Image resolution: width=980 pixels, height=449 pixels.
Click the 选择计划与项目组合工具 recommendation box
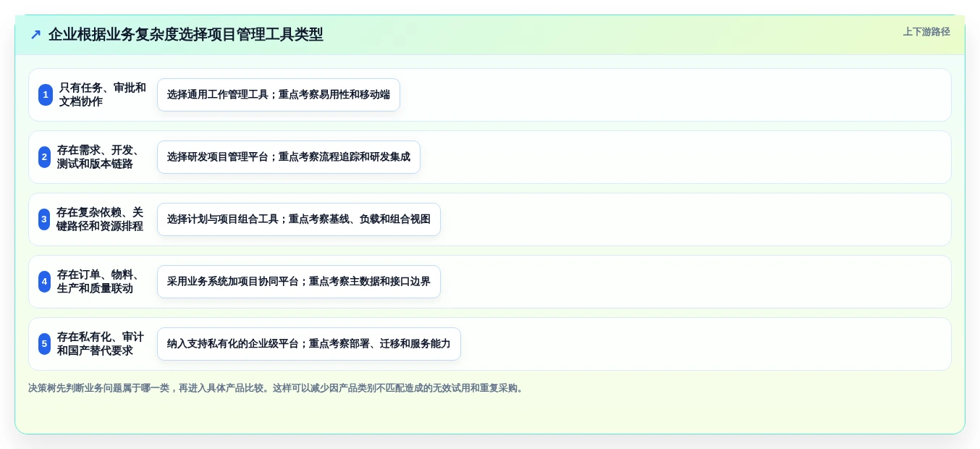coord(299,219)
